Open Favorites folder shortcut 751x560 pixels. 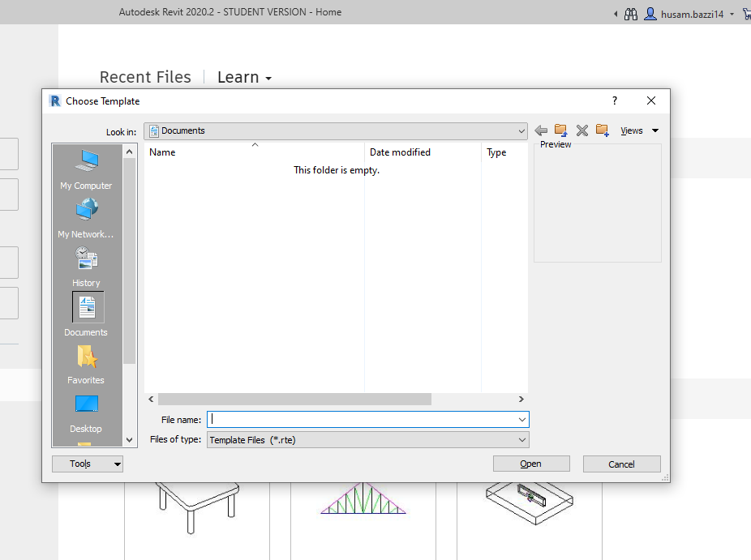pyautogui.click(x=86, y=365)
